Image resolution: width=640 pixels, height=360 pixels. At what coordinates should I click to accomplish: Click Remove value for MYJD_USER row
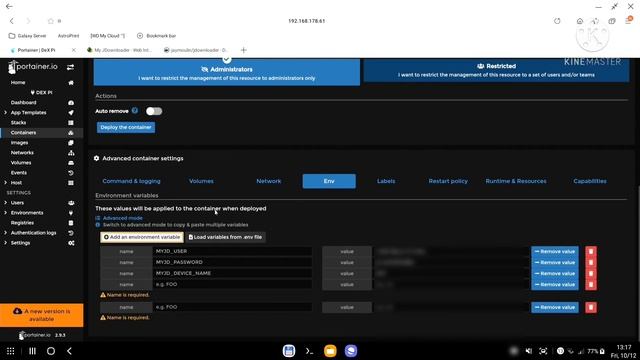click(x=555, y=251)
